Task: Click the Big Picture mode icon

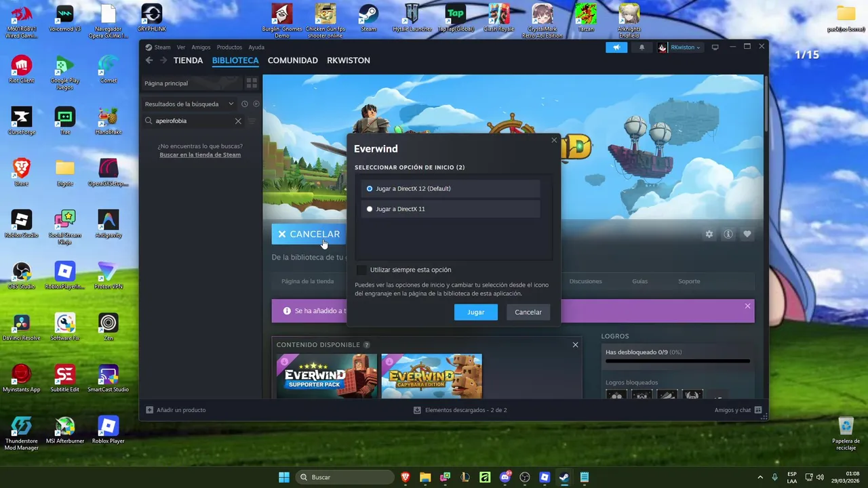Action: pyautogui.click(x=715, y=47)
